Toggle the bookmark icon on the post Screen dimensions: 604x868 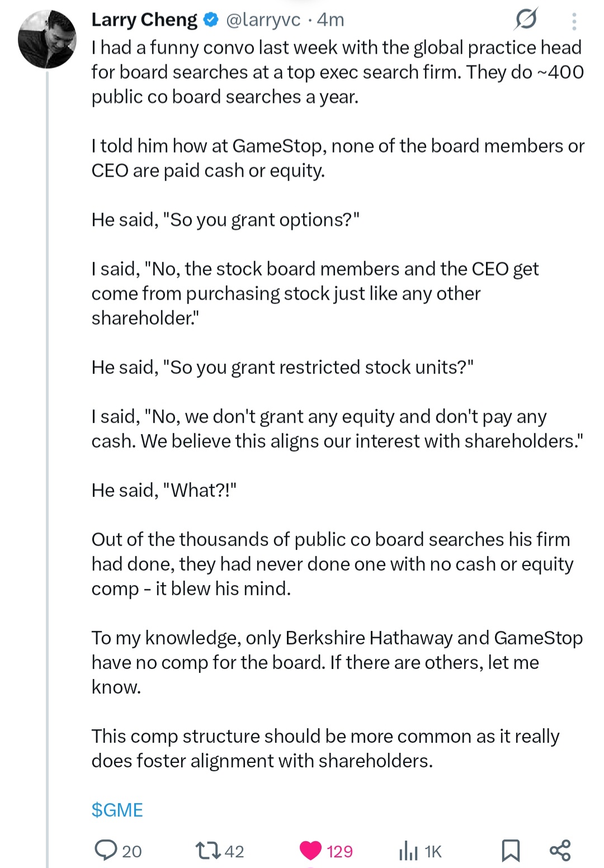click(510, 850)
